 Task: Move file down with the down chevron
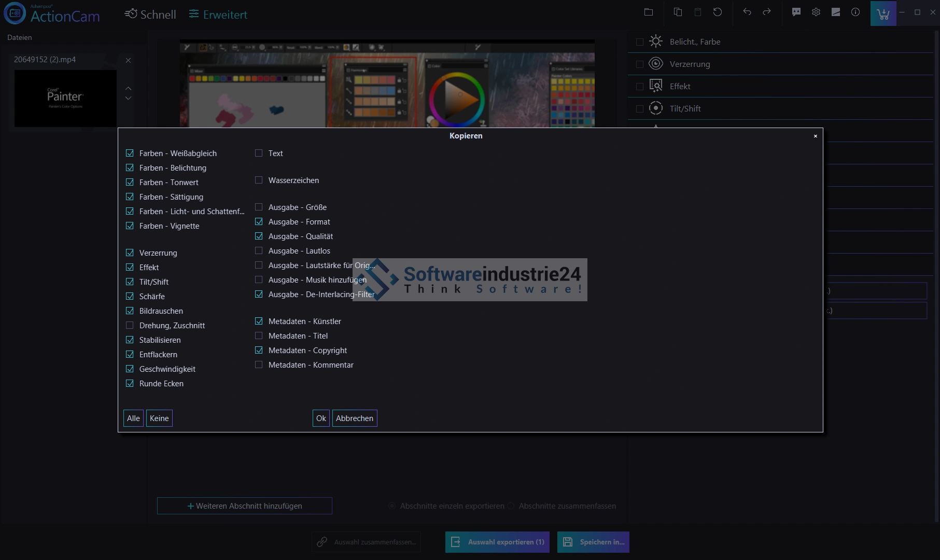128,98
